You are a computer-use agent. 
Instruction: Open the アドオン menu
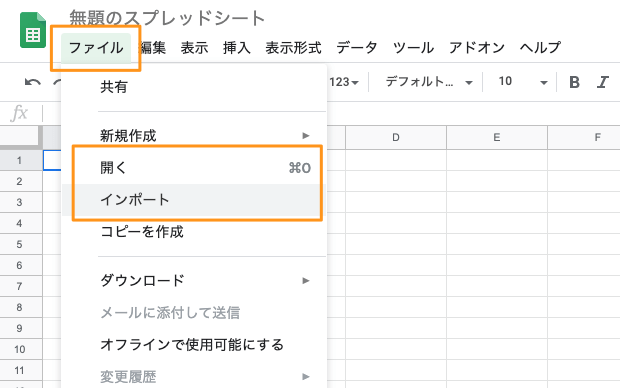pos(477,48)
